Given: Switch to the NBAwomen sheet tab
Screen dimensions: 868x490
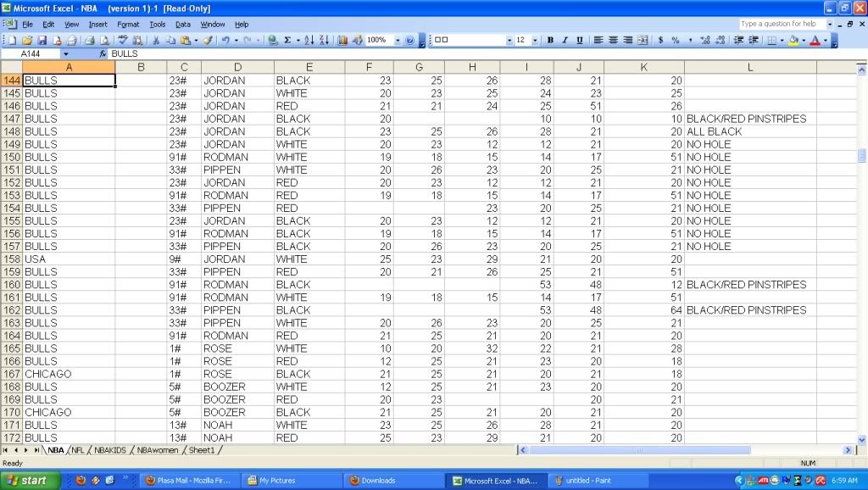Looking at the screenshot, I should click(x=157, y=450).
